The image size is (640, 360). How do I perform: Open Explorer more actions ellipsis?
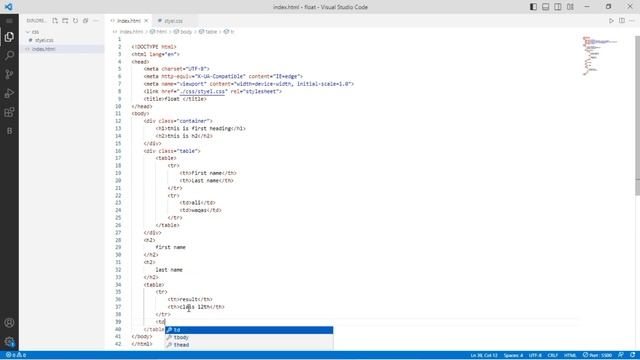[96, 20]
